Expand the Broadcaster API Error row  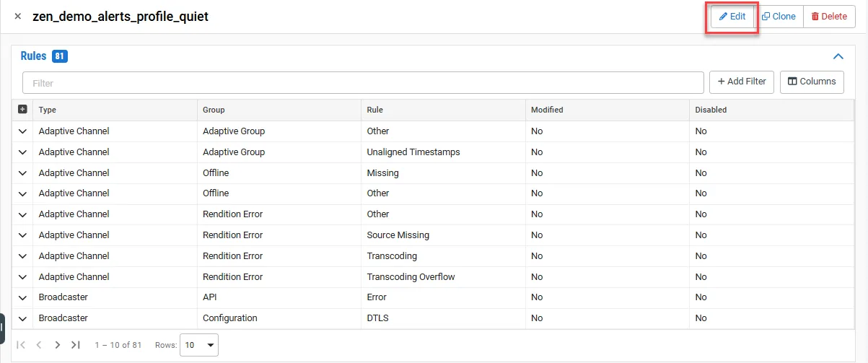(x=22, y=297)
